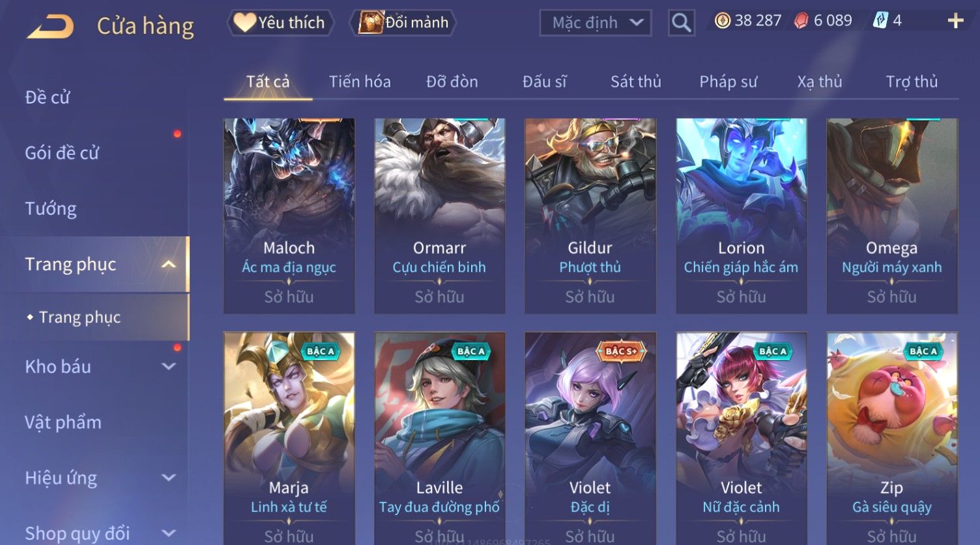Viewport: 980px width, 545px height.
Task: Select the Tiến hóa tab
Action: 360,81
